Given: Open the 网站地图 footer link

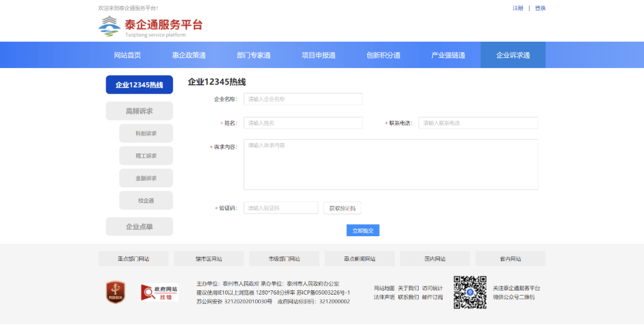Looking at the screenshot, I should click(384, 288).
